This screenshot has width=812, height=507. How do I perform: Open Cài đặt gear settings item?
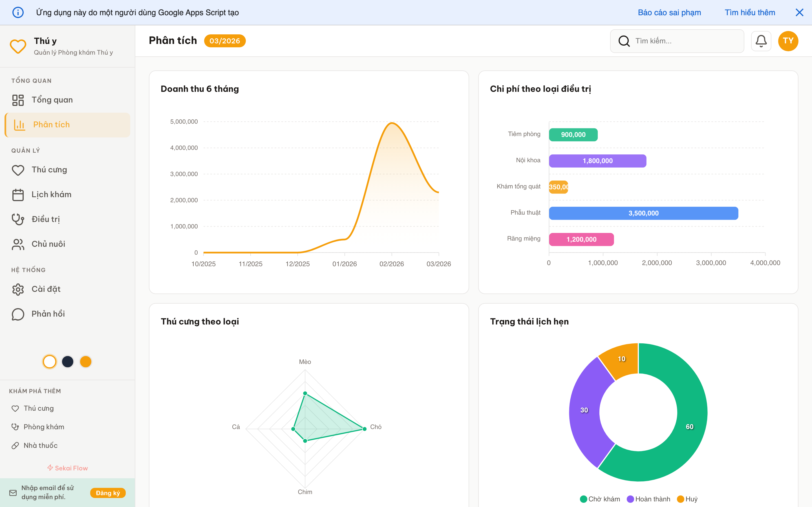point(46,289)
